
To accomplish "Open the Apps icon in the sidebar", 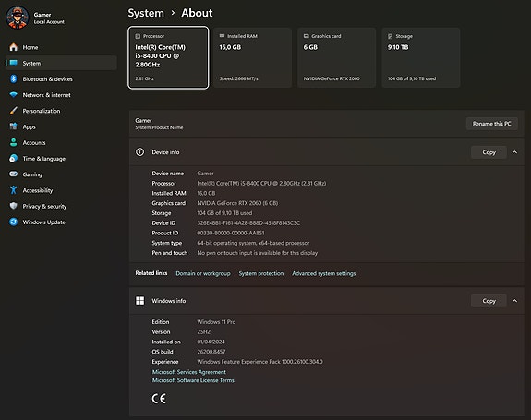I will tap(14, 126).
